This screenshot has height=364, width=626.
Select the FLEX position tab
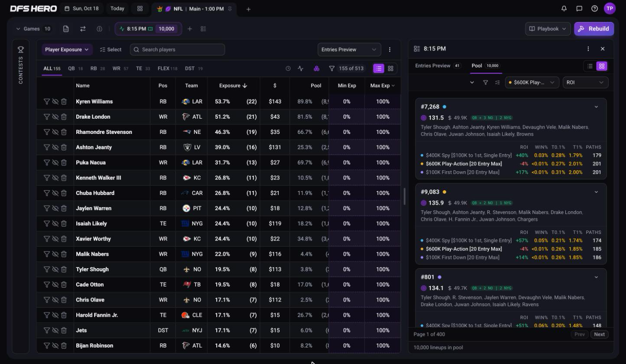point(167,68)
